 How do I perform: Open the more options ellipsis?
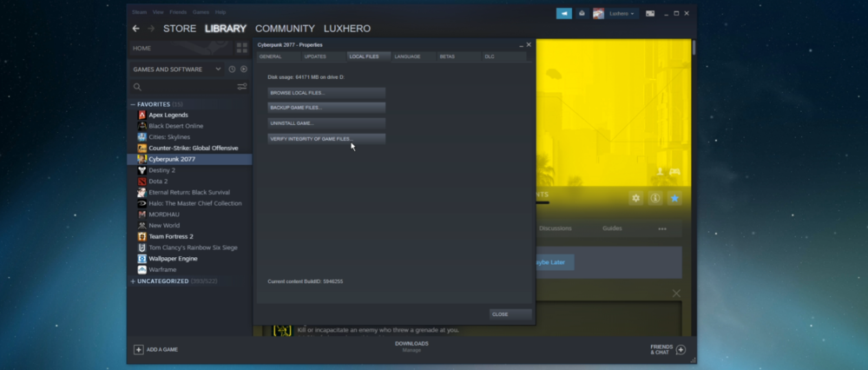pos(662,228)
